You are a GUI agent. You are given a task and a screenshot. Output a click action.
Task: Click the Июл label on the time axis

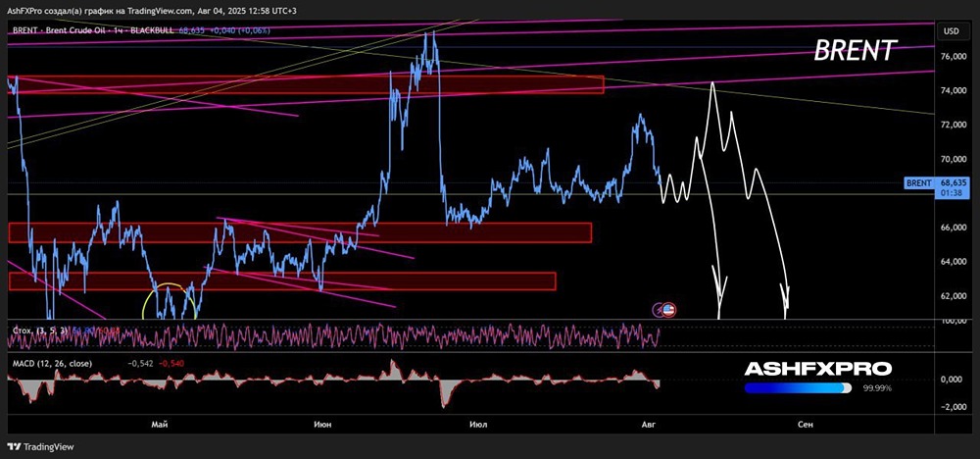(x=478, y=425)
